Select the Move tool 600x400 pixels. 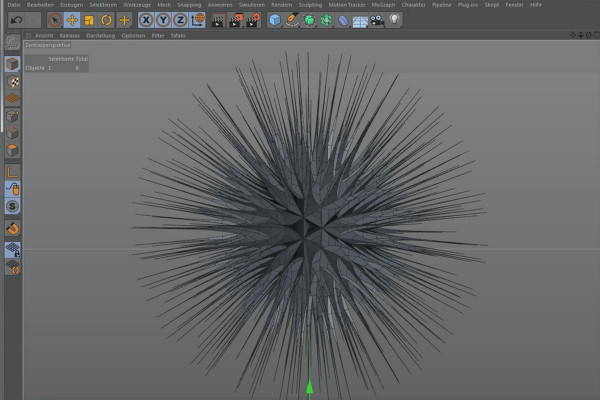coord(72,20)
